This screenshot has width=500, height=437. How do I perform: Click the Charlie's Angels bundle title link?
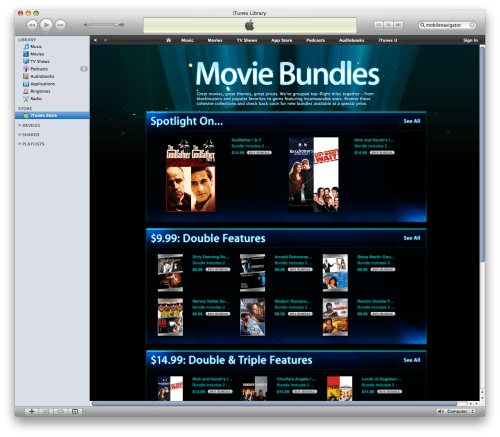click(x=296, y=379)
